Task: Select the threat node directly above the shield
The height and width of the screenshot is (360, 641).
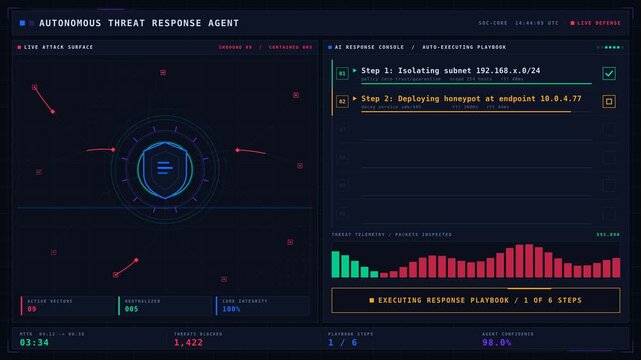Action: click(x=163, y=72)
